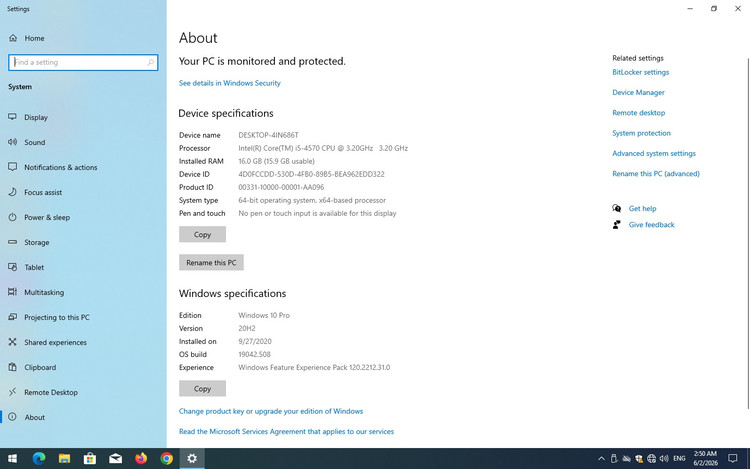Screen dimensions: 750x469
Task: Click Windows 10 Pro edition value
Action: click(x=264, y=316)
